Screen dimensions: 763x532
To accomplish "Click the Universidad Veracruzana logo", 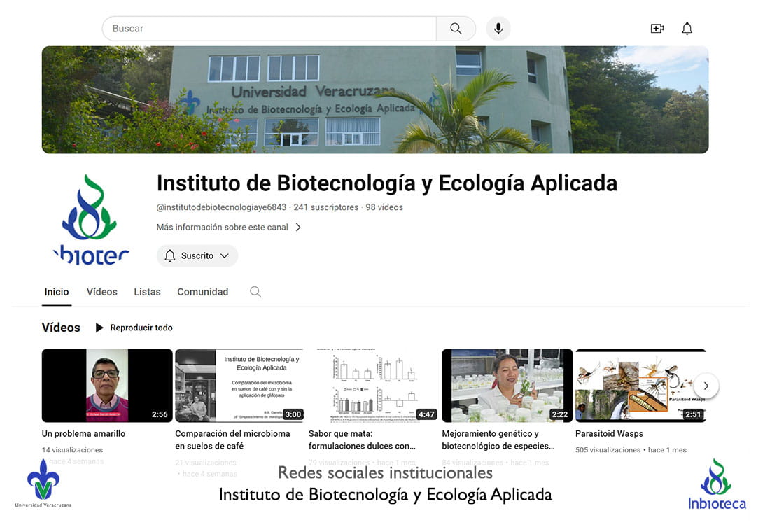I will tap(43, 483).
